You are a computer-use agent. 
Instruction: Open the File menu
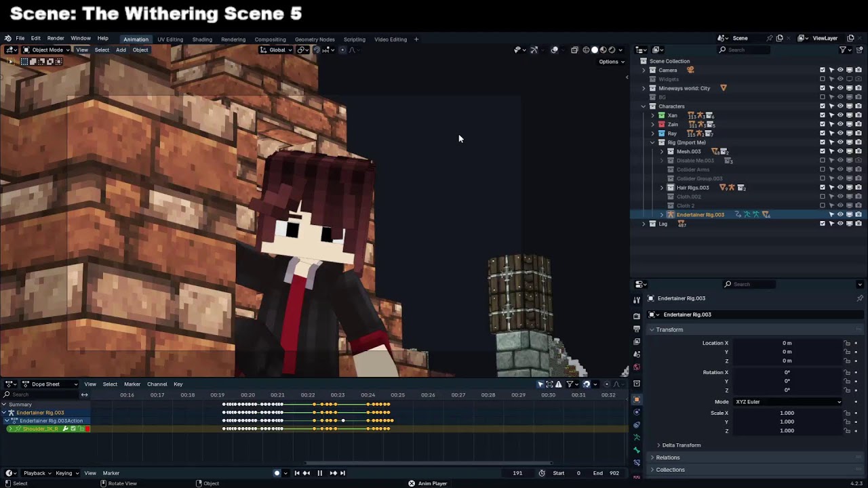coord(20,39)
